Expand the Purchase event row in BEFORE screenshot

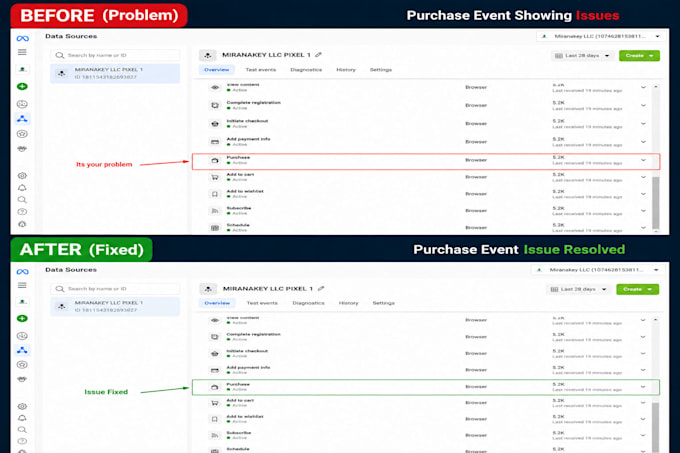(x=644, y=160)
